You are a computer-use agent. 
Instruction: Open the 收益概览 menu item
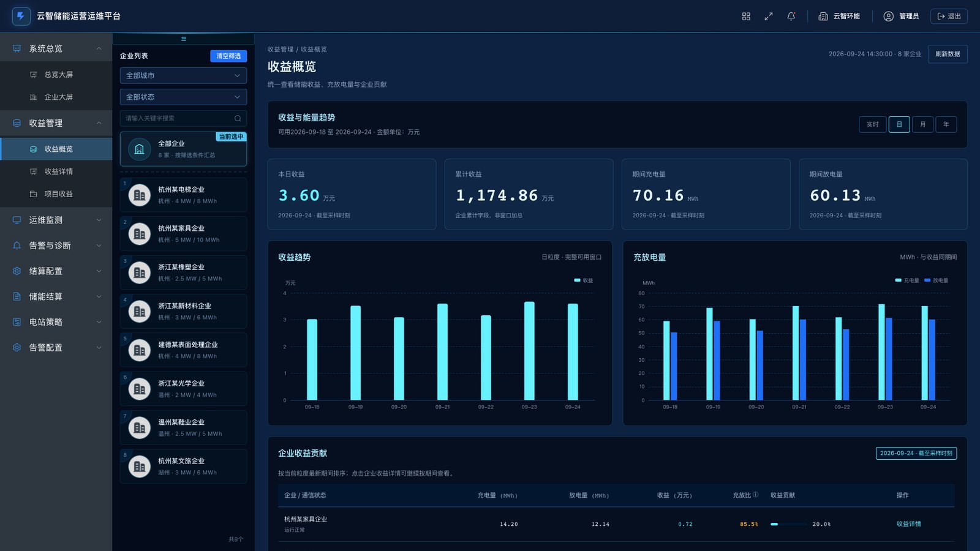56,149
